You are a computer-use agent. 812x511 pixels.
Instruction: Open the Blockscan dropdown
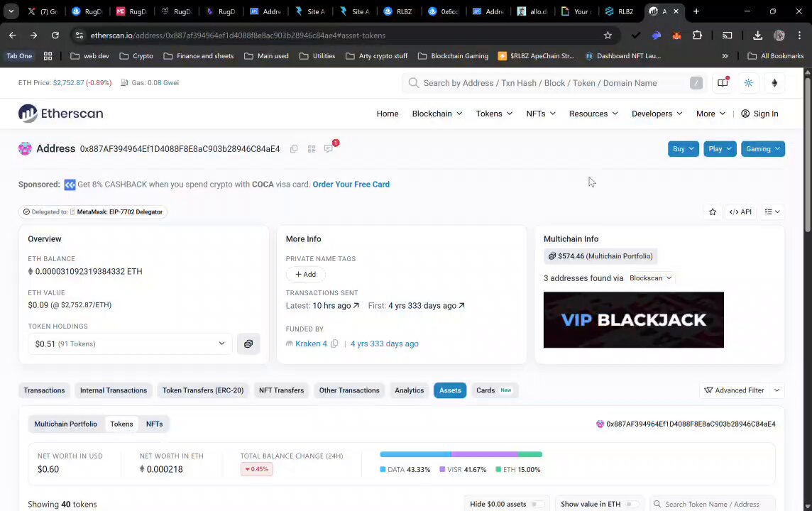pyautogui.click(x=650, y=278)
